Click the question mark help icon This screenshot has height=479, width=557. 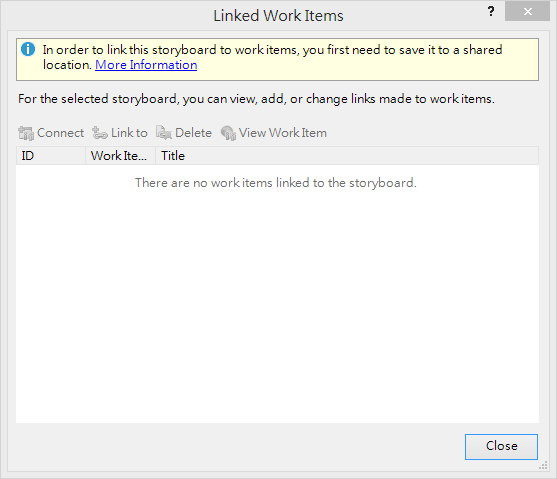[491, 11]
